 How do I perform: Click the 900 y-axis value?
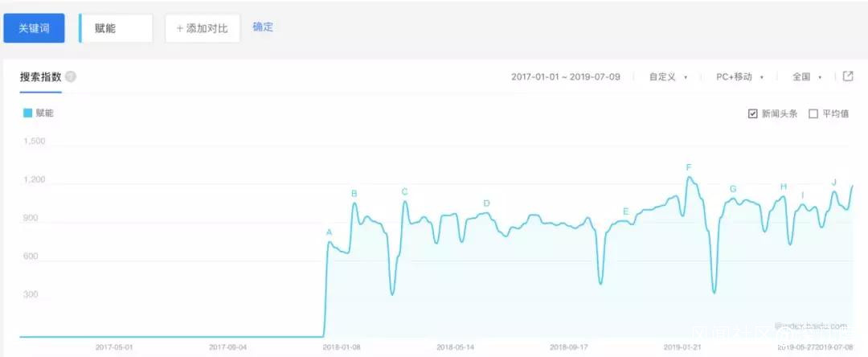click(x=31, y=218)
